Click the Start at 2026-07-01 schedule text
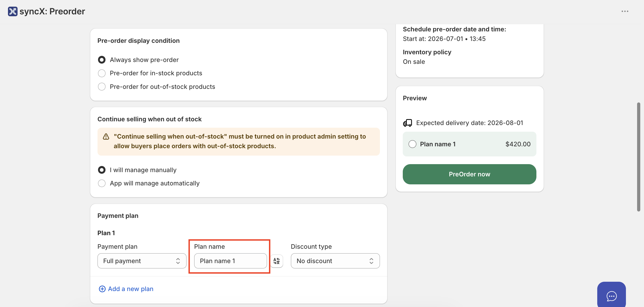The height and width of the screenshot is (307, 644). pos(444,39)
